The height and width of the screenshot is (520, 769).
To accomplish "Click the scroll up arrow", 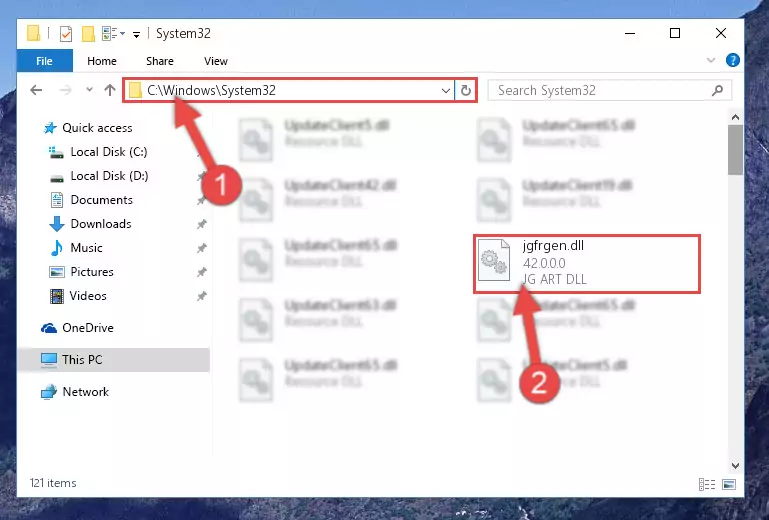I will click(735, 117).
